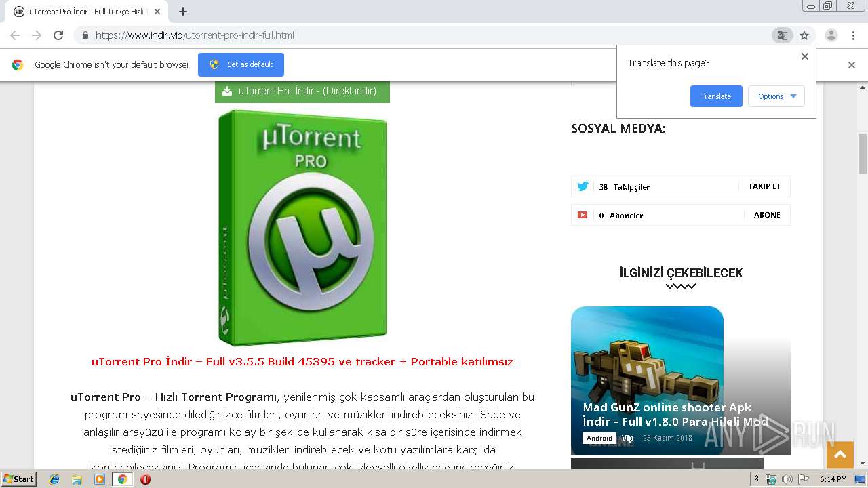Click the SOSYAL MEDYA heading
868x488 pixels.
(x=618, y=129)
